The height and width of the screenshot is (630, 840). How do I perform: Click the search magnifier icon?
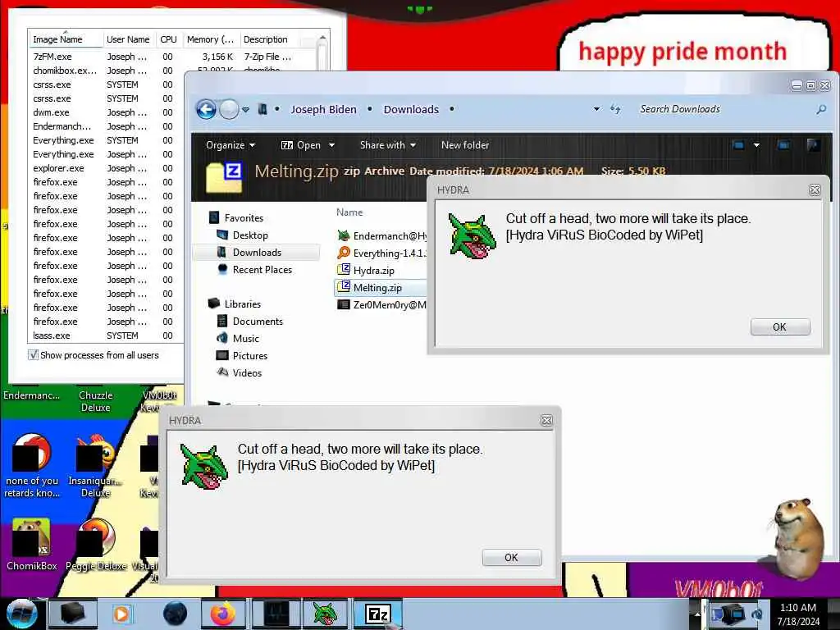pyautogui.click(x=820, y=109)
